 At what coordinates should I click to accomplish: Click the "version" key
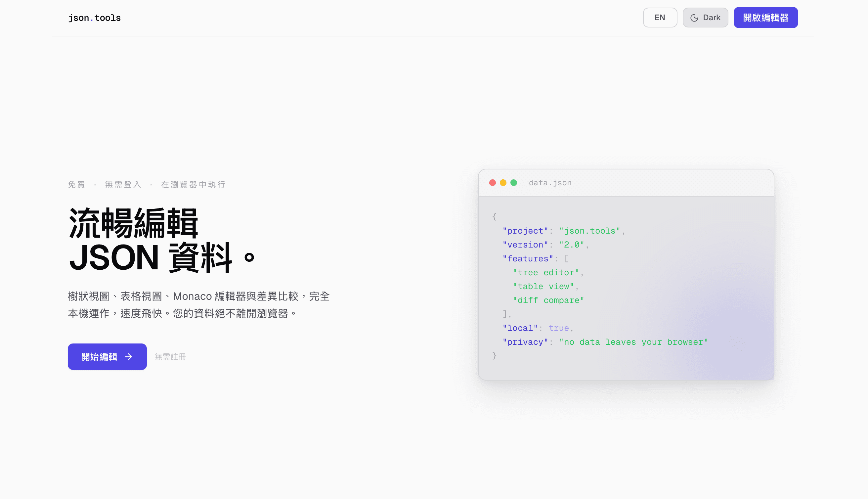click(x=525, y=245)
